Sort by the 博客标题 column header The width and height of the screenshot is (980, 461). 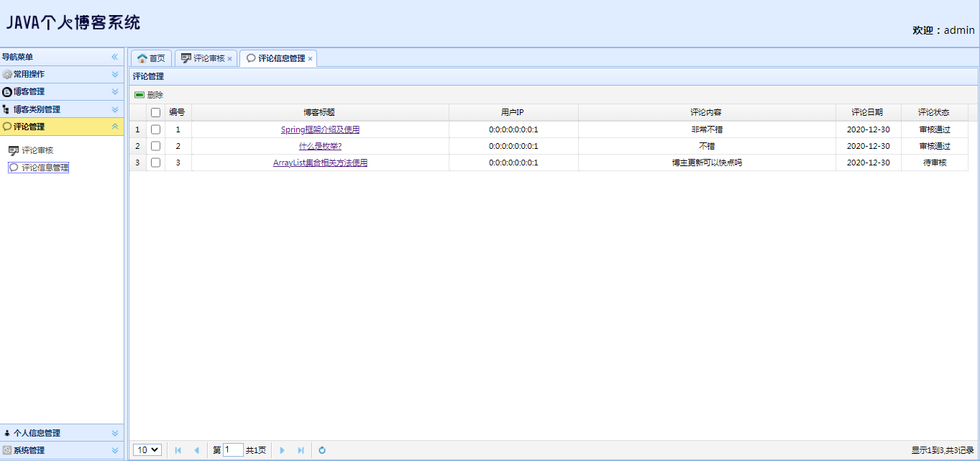320,112
